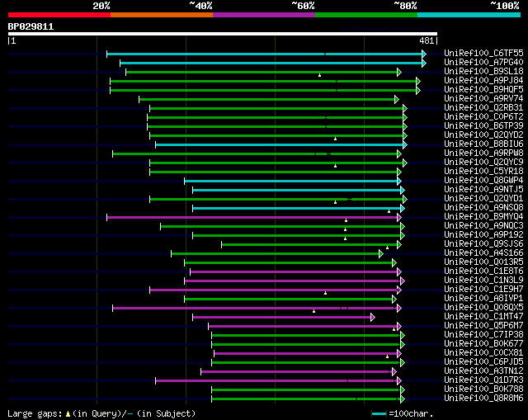The image size is (528, 420).
Task: Click the cyan 100char scale bar
Action: coord(379,413)
